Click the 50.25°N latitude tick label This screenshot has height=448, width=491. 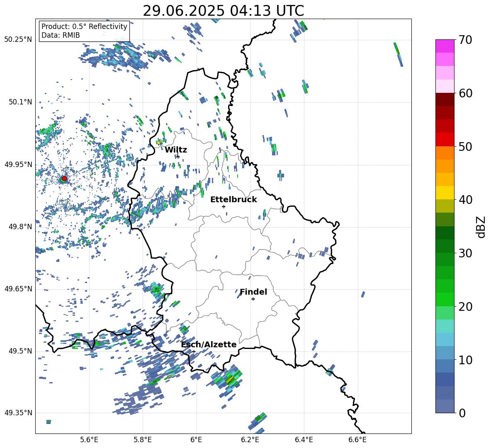[x=18, y=39]
